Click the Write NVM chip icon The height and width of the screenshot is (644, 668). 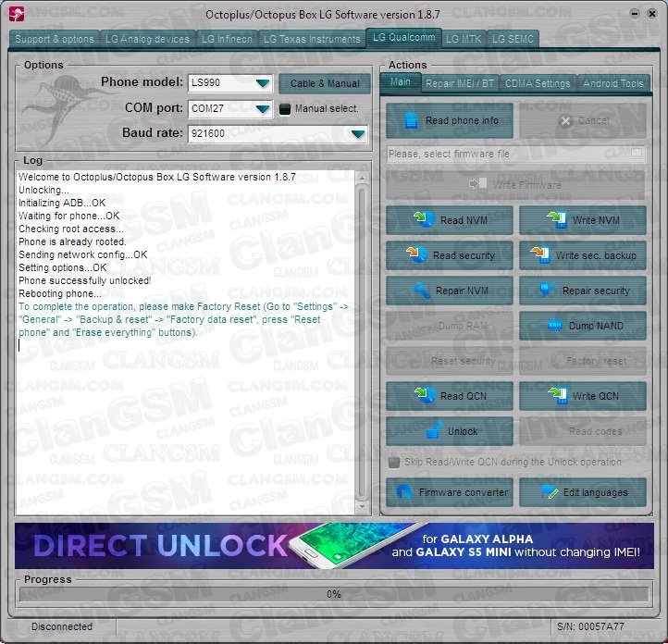(x=557, y=219)
